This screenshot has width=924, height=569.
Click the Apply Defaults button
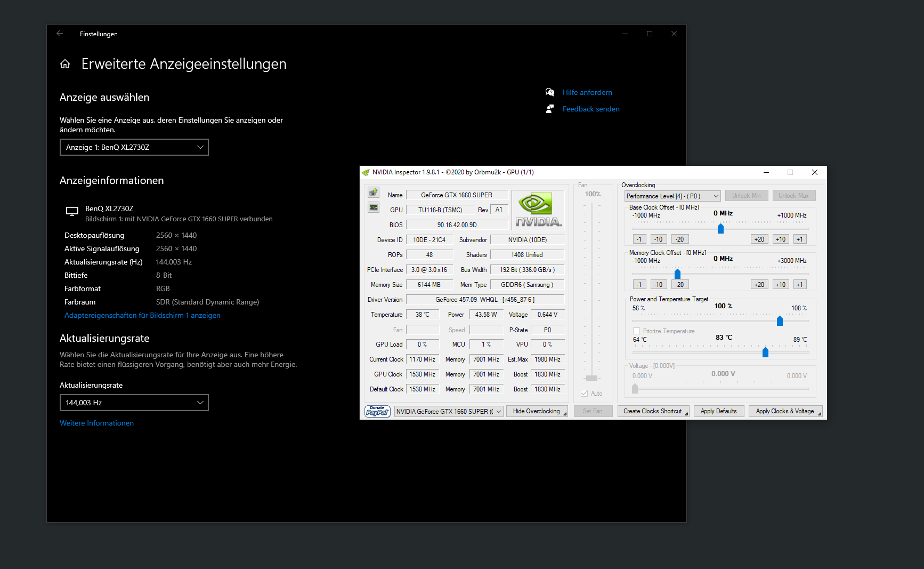pyautogui.click(x=719, y=411)
